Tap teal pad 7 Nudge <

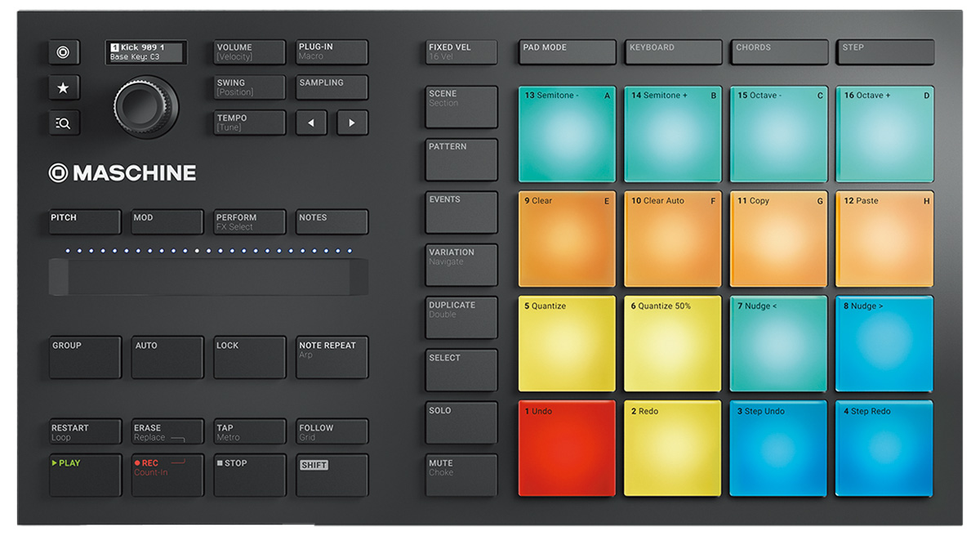point(779,344)
